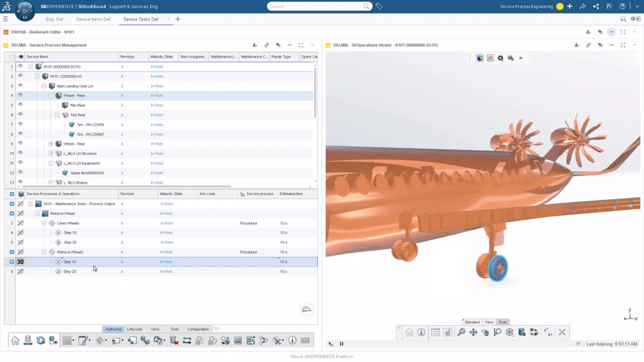
Task: Click the Home icon in the Authoring toolbar
Action: coord(15,341)
